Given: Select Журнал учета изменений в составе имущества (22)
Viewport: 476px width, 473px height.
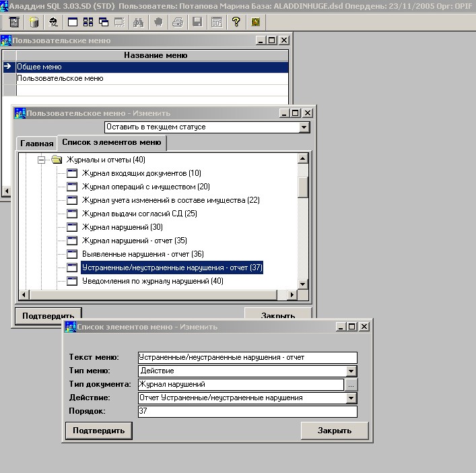Looking at the screenshot, I should (170, 200).
